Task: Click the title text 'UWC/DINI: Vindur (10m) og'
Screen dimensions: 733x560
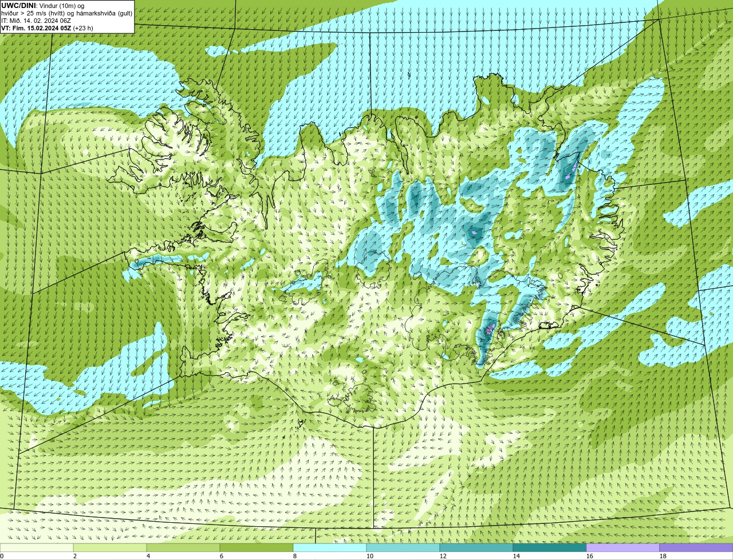Action: coord(43,6)
